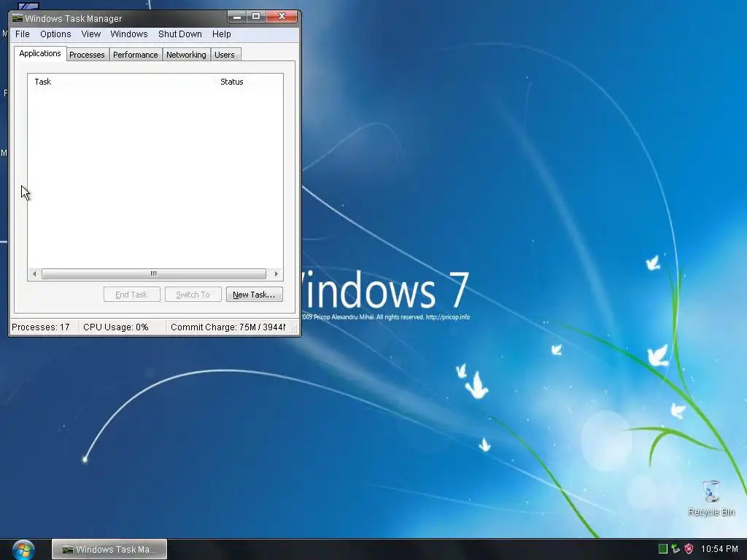Click the green CPU meter tray icon
Screen dimensions: 747x560
pos(662,548)
